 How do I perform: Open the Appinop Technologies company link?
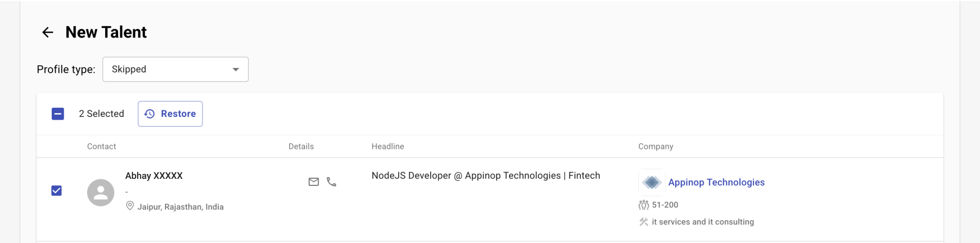pyautogui.click(x=716, y=182)
